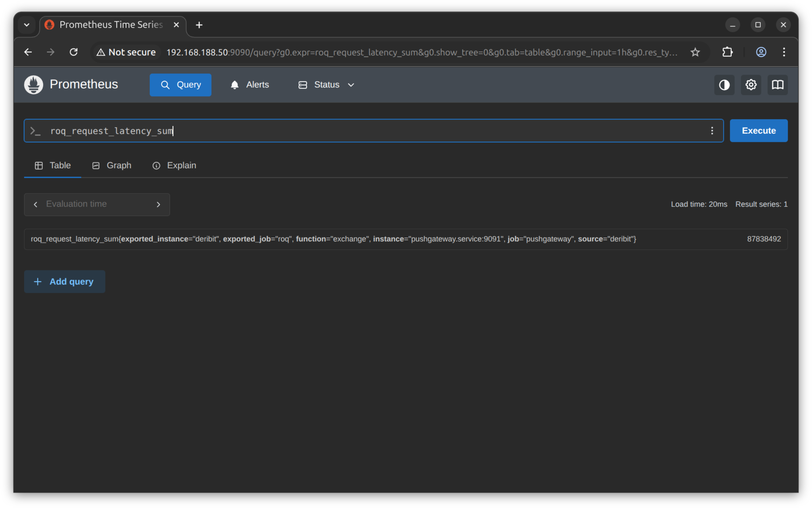
Task: Execute the query
Action: (x=759, y=131)
